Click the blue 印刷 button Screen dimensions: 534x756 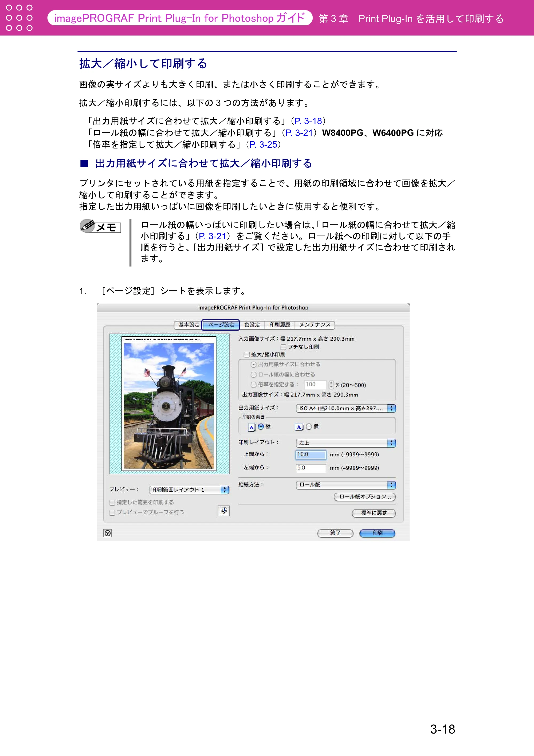pyautogui.click(x=377, y=533)
